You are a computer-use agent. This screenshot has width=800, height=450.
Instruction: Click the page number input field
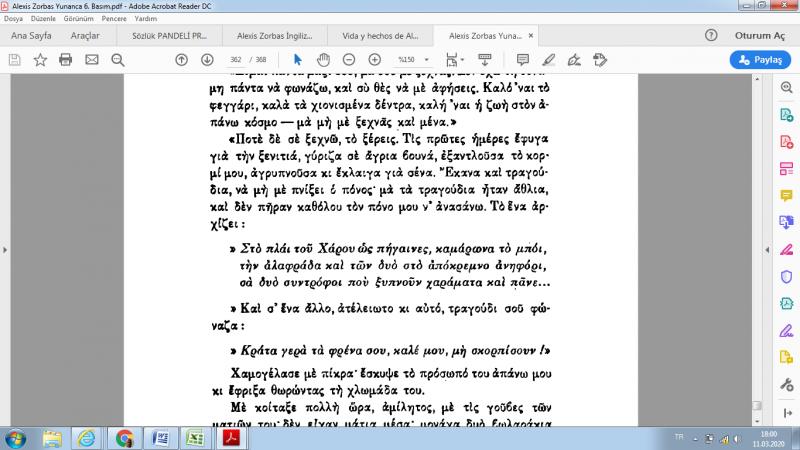(x=236, y=60)
